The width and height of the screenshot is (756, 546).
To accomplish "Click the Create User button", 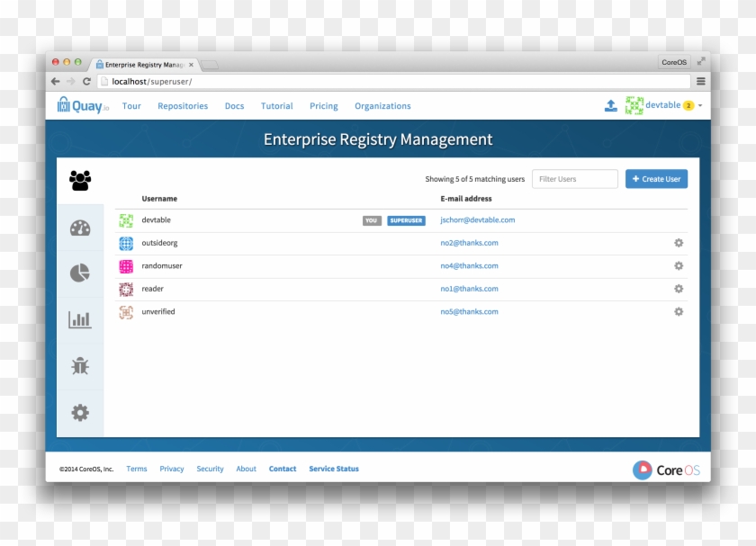I will (x=656, y=178).
